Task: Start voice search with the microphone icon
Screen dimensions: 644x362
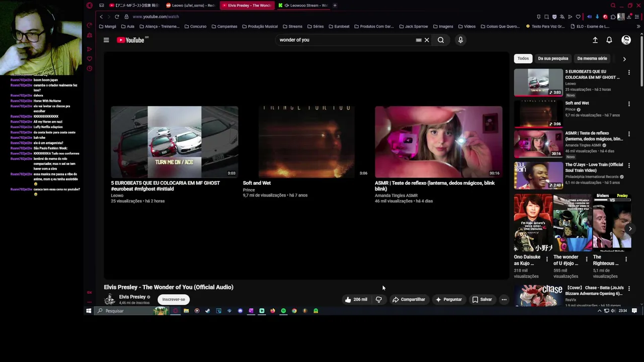Action: (460, 40)
